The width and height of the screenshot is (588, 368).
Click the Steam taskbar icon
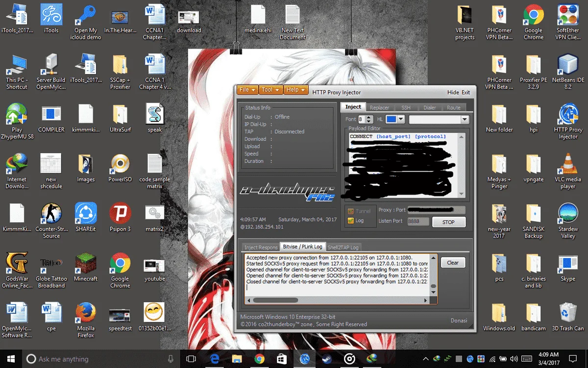click(327, 359)
